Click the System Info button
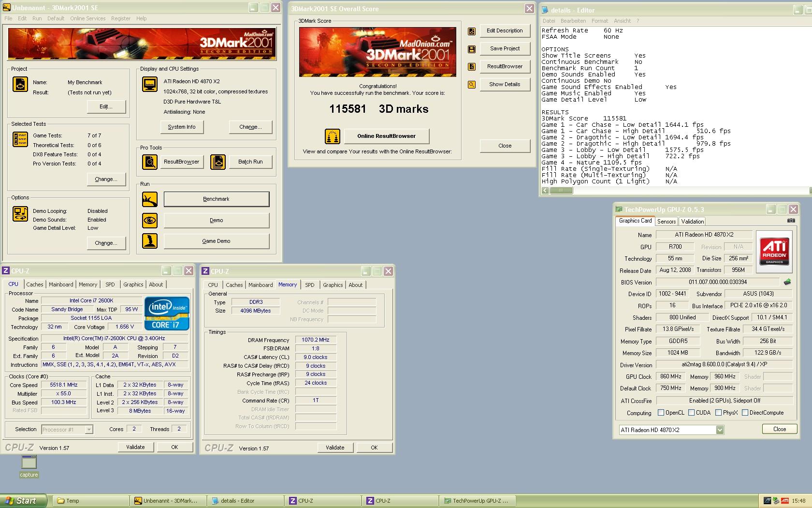 click(x=182, y=127)
